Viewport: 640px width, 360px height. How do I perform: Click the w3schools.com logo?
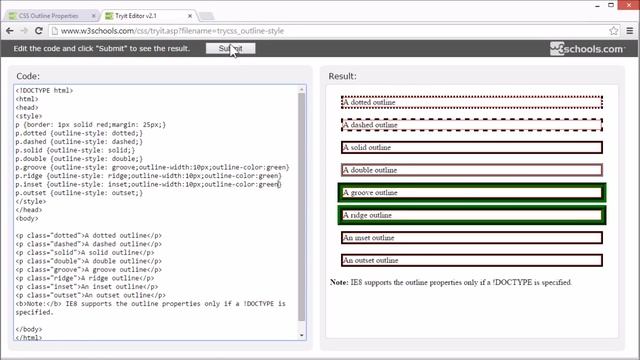tap(587, 49)
